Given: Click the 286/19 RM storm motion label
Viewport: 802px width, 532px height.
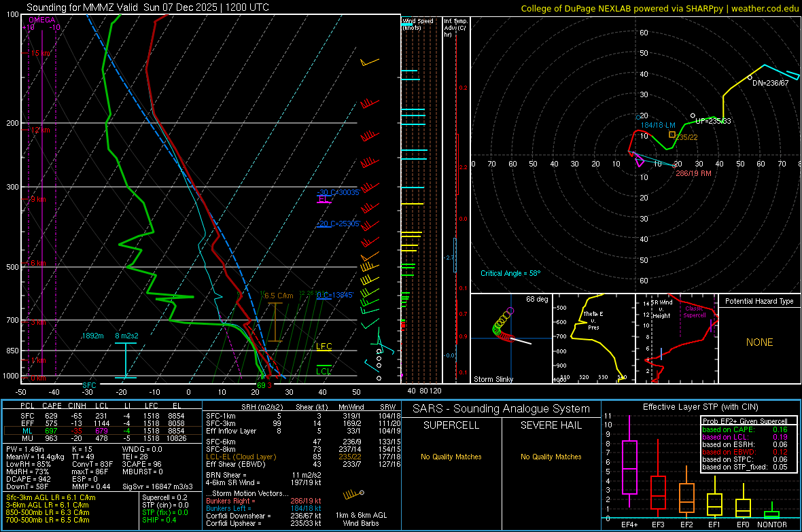Looking at the screenshot, I should click(693, 173).
